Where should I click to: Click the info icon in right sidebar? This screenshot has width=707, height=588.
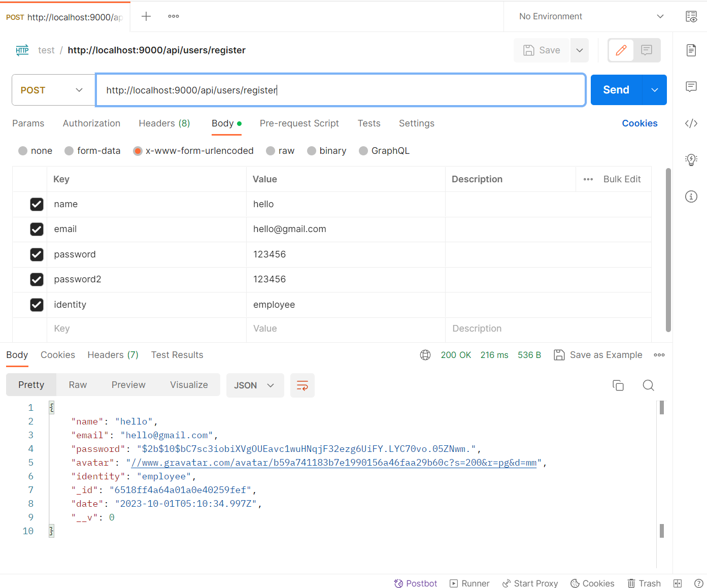[x=691, y=197]
